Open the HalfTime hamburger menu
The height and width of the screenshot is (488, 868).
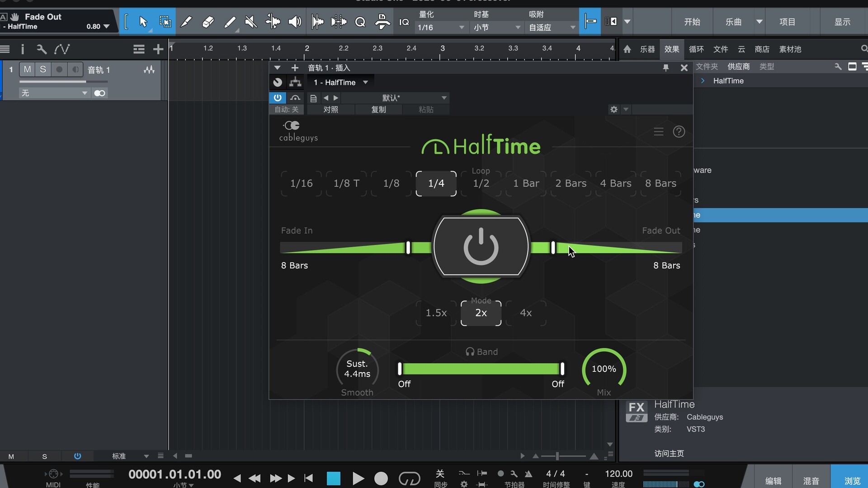coord(659,131)
